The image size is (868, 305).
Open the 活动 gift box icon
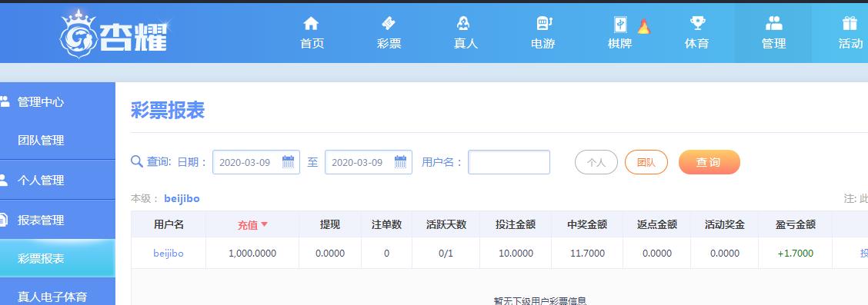pos(850,23)
